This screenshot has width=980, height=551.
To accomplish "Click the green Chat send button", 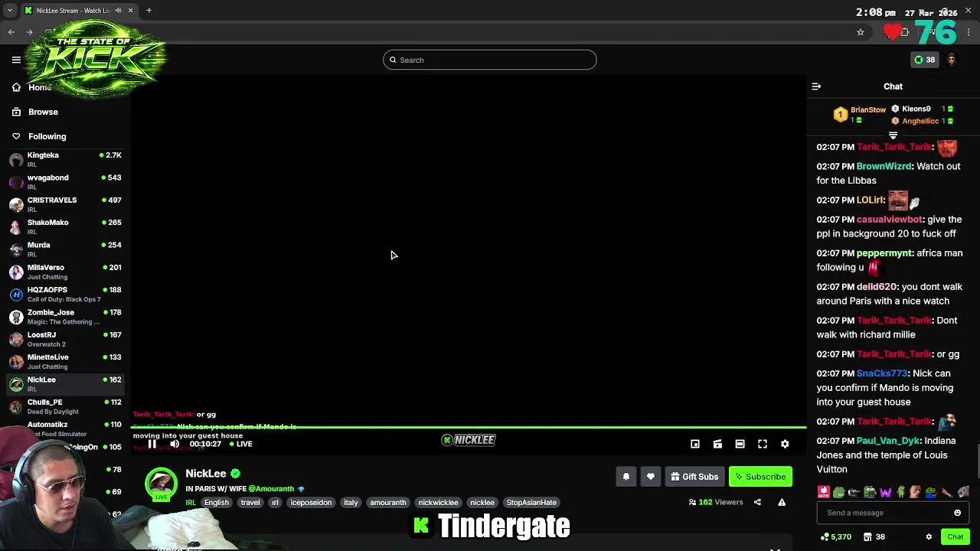I will tap(955, 537).
